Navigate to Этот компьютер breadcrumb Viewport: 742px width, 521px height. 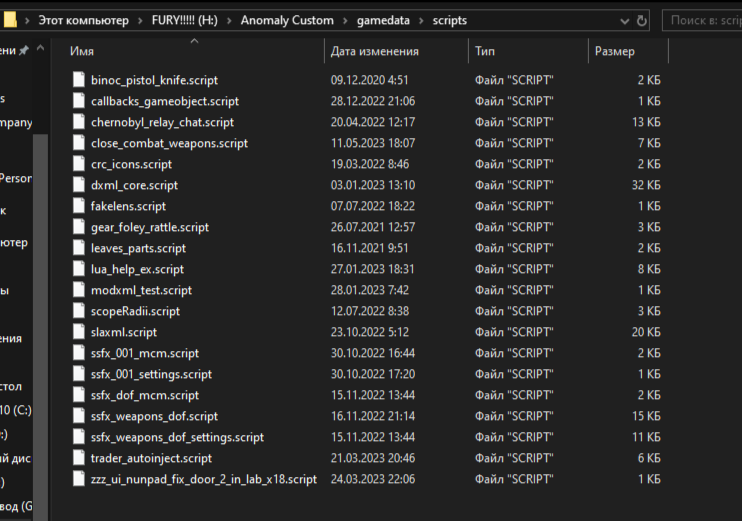pos(83,20)
